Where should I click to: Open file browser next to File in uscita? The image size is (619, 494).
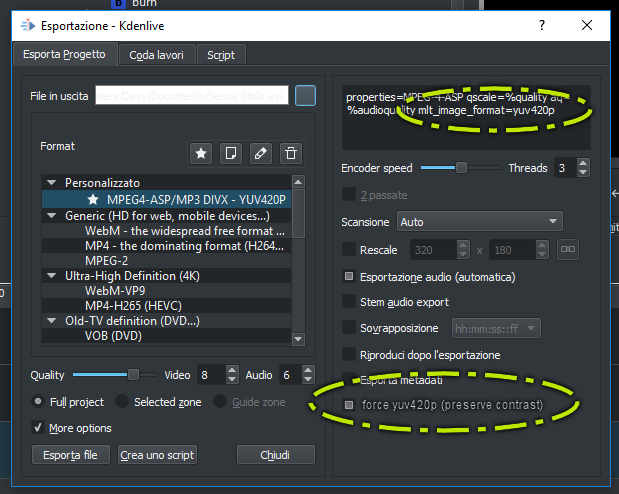point(305,96)
